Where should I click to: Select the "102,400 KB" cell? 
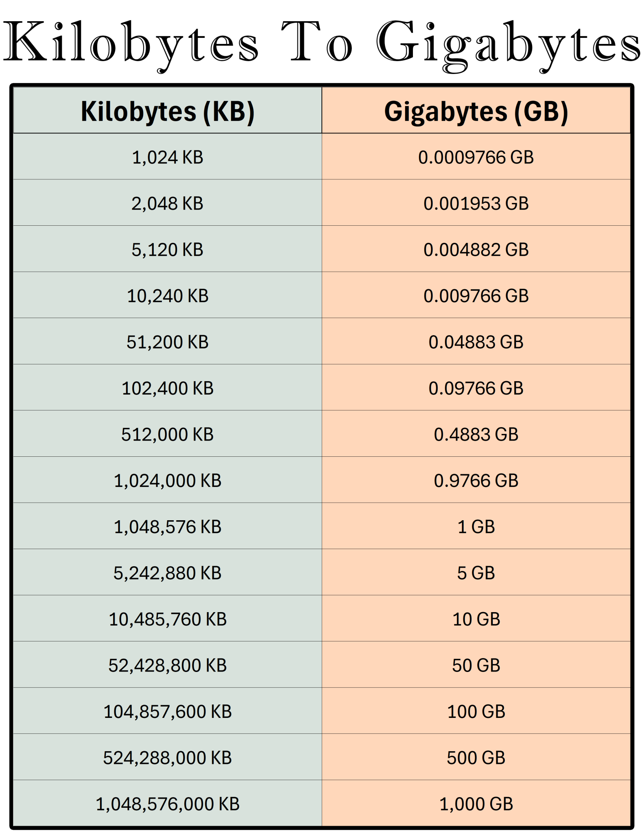(167, 388)
